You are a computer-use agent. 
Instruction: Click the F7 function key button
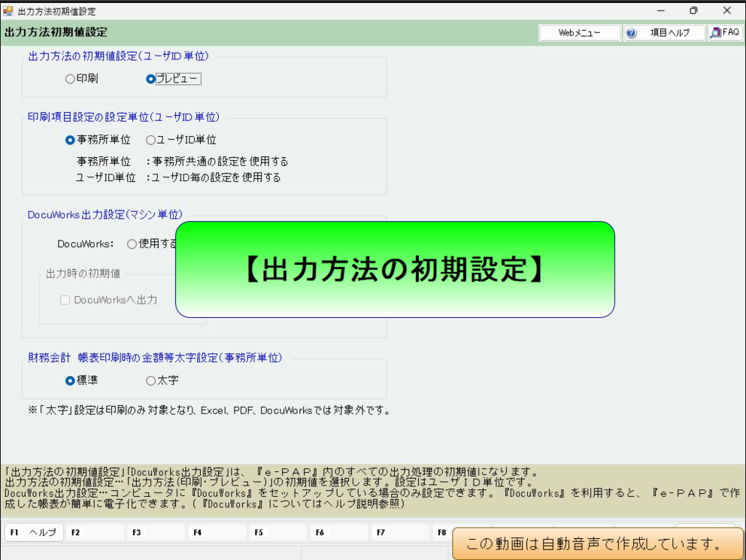pyautogui.click(x=400, y=532)
